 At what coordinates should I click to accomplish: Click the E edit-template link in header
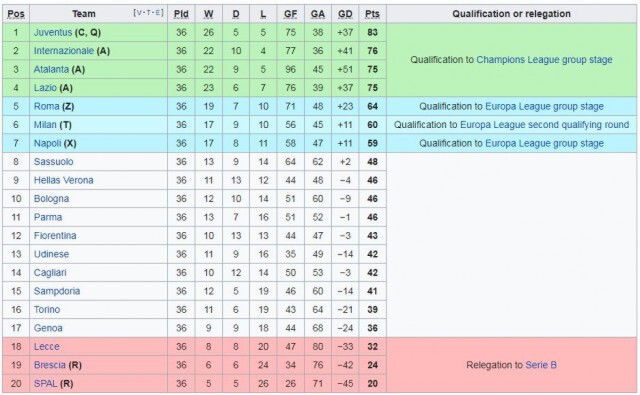pyautogui.click(x=158, y=13)
